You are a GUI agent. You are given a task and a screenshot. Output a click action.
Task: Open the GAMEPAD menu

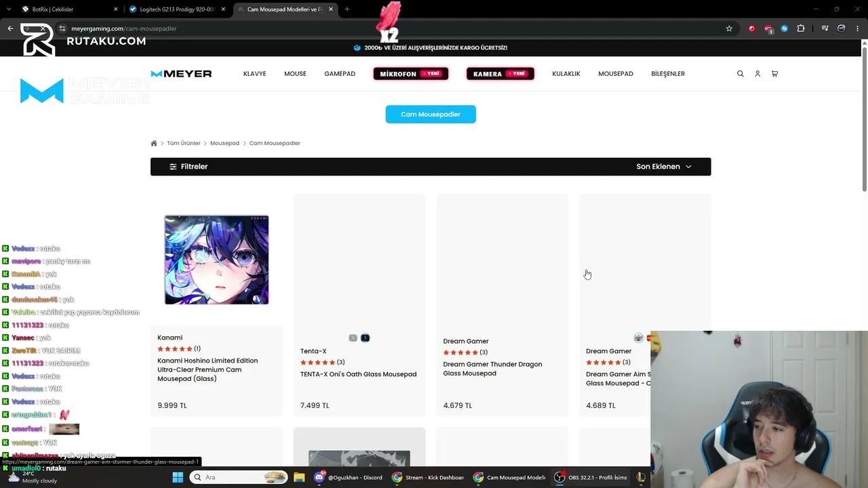pyautogui.click(x=340, y=74)
